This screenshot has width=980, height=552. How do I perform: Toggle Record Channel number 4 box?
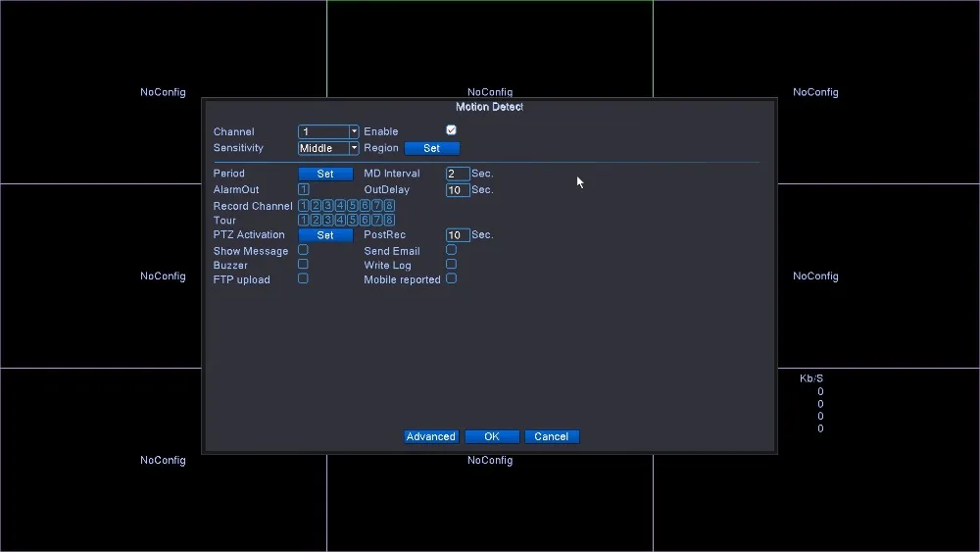click(340, 206)
